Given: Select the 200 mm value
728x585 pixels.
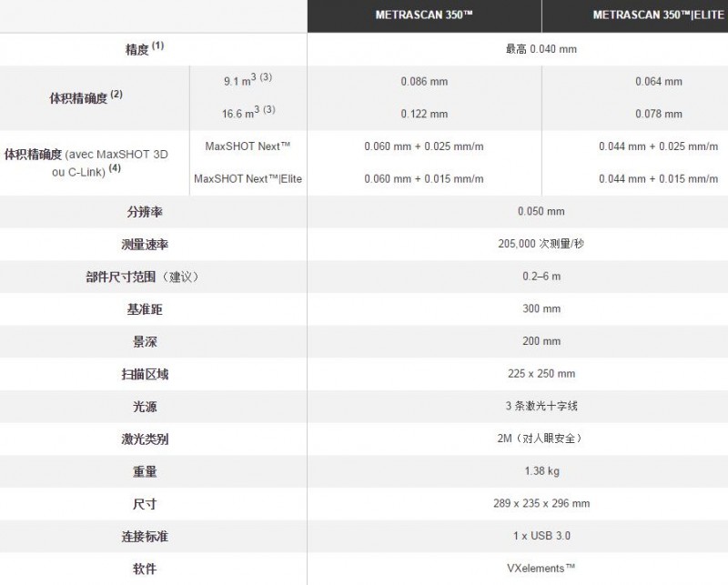Looking at the screenshot, I should [541, 341].
